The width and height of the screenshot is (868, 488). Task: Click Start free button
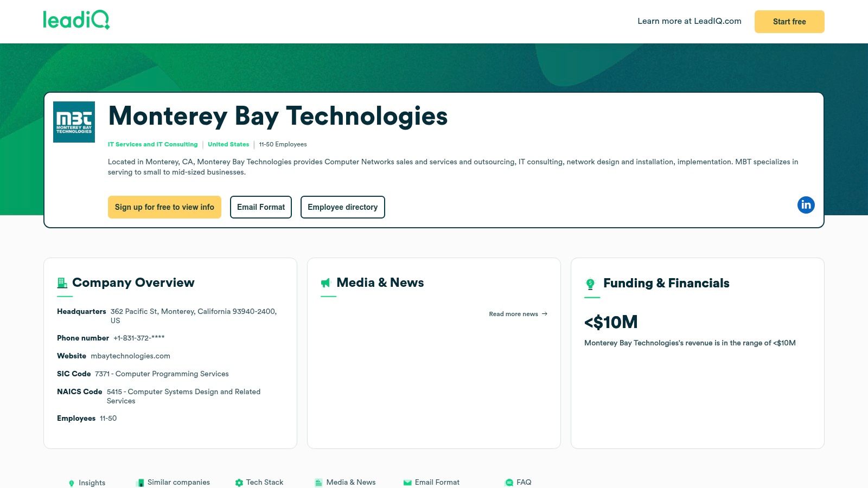pos(789,22)
